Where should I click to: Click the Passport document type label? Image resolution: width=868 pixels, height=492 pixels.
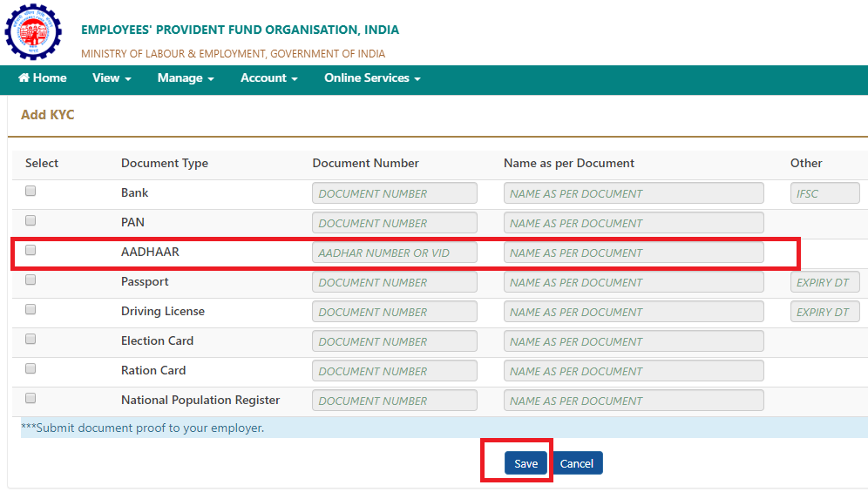pos(145,281)
